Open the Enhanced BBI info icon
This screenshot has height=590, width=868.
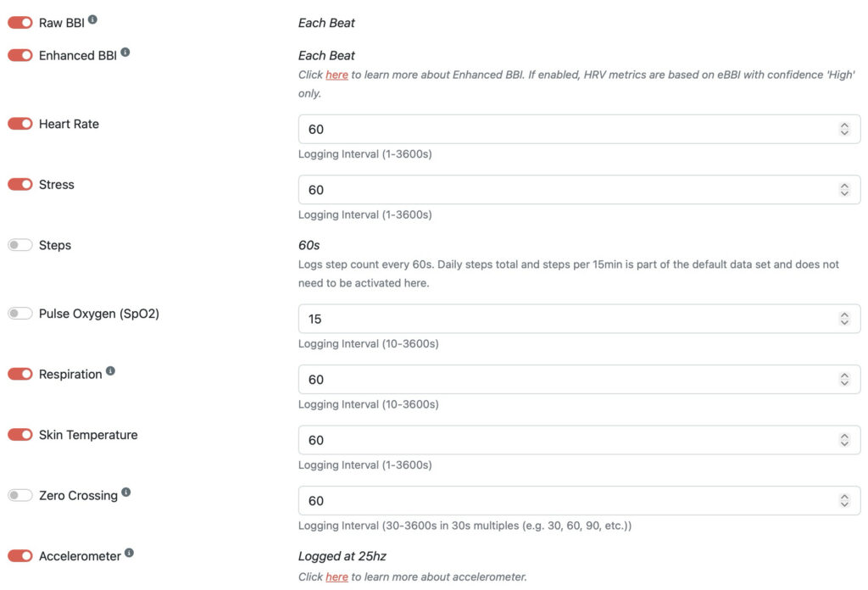pyautogui.click(x=125, y=52)
